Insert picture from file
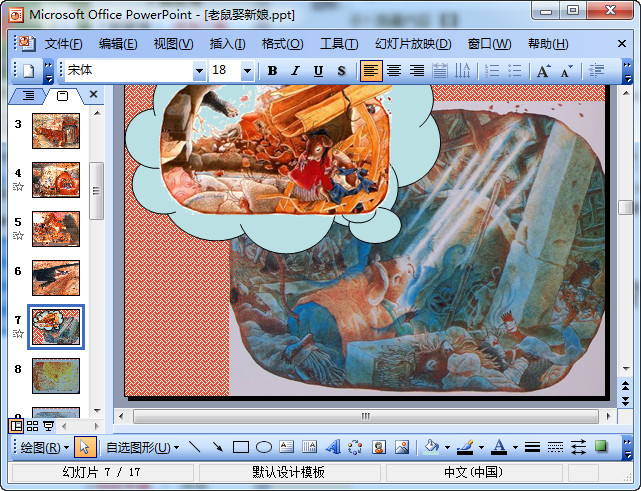 click(x=402, y=447)
